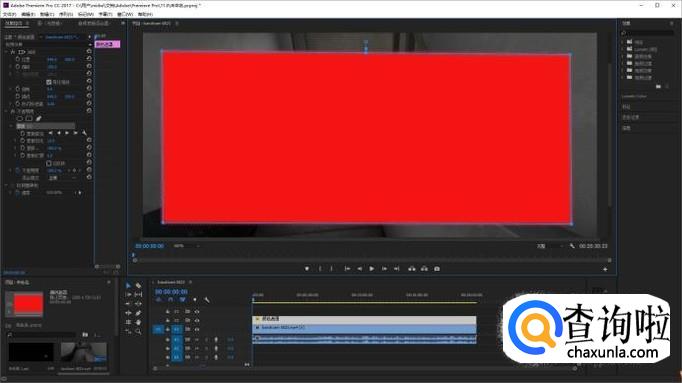Open the program monitor button editor plus
This screenshot has height=383, width=682.
605,270
